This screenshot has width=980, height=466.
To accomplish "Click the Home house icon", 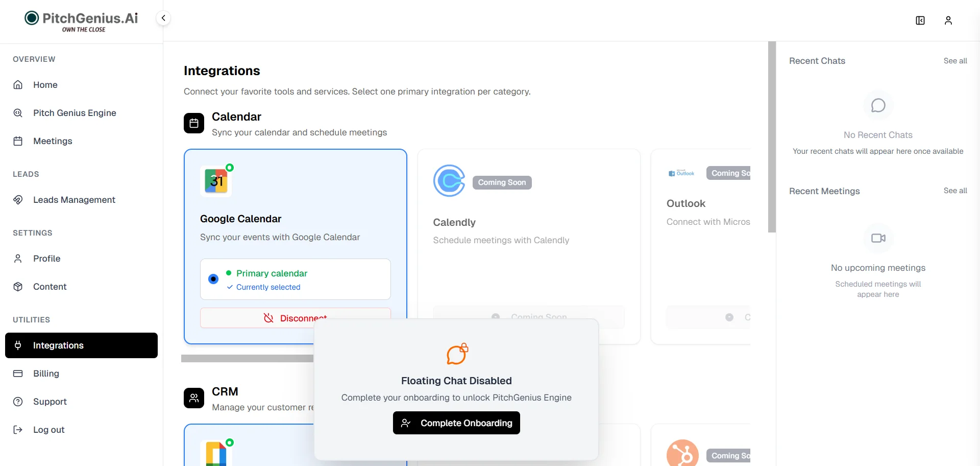I will click(18, 85).
